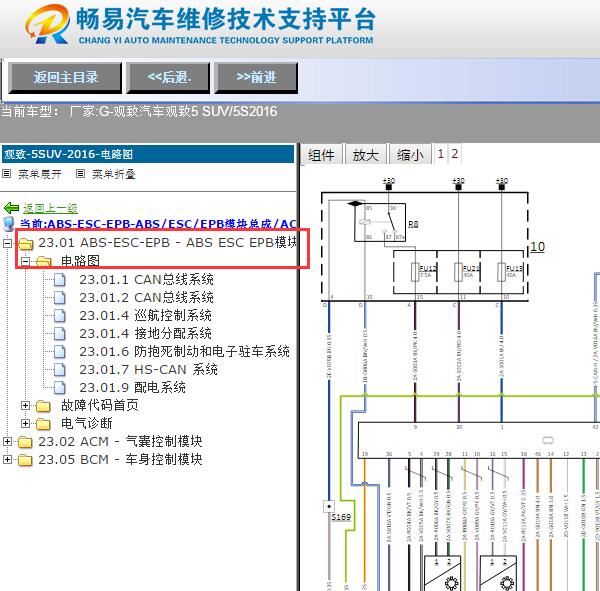Switch to diagram page 1
This screenshot has width=600, height=591.
pyautogui.click(x=441, y=154)
